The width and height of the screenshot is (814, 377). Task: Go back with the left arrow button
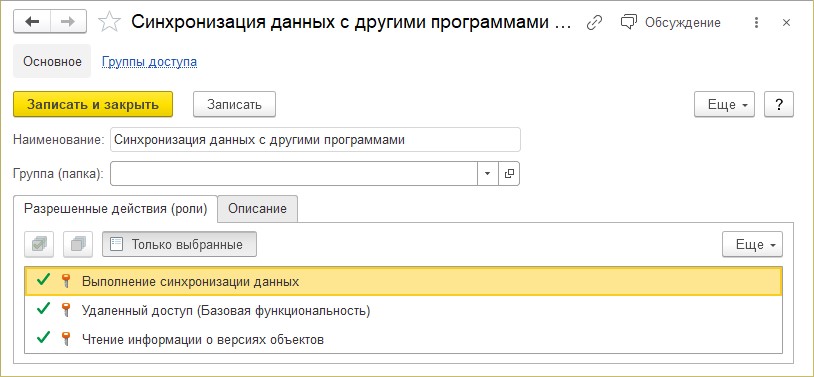click(32, 21)
